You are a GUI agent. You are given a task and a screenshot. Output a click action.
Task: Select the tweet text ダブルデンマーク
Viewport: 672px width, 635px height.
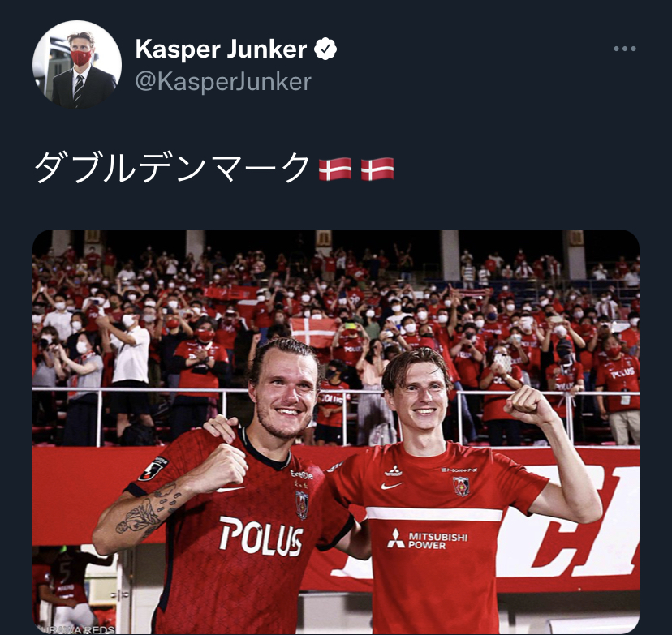point(172,168)
